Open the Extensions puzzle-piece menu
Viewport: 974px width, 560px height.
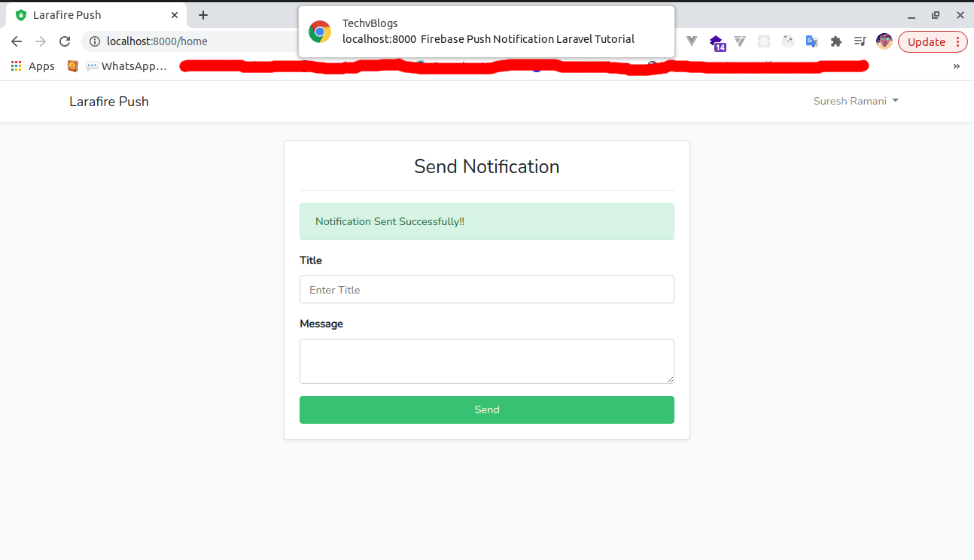[x=836, y=41]
